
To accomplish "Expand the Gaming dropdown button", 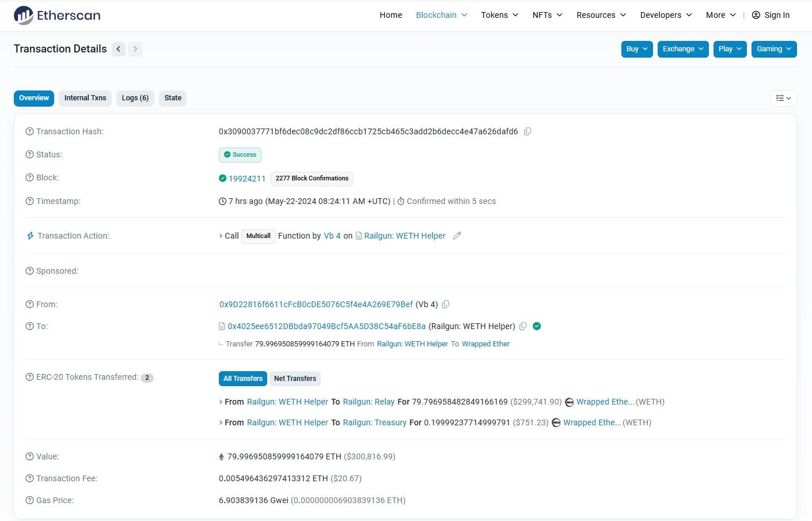I will (x=774, y=49).
